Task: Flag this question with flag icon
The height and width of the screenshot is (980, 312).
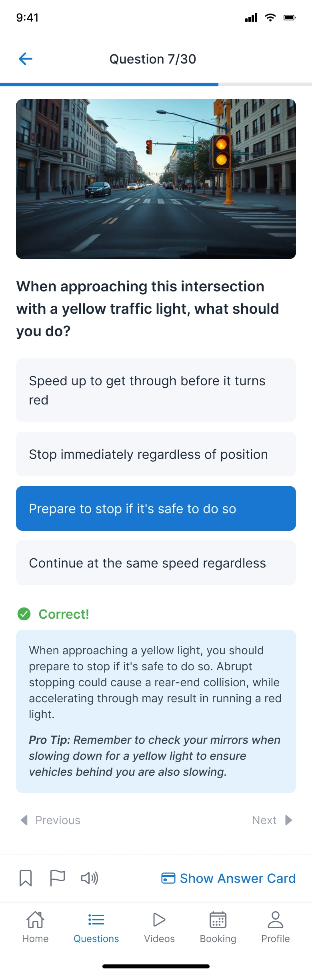Action: point(57,878)
